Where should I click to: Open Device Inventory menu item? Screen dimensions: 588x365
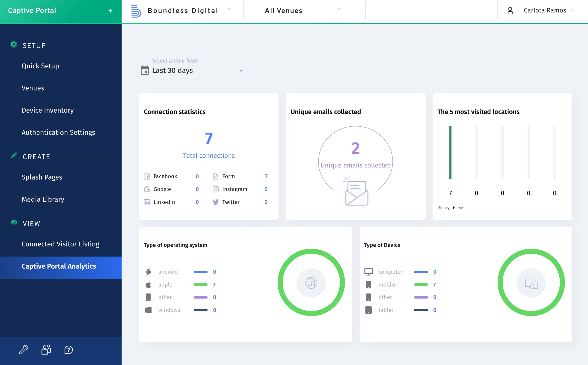point(48,110)
